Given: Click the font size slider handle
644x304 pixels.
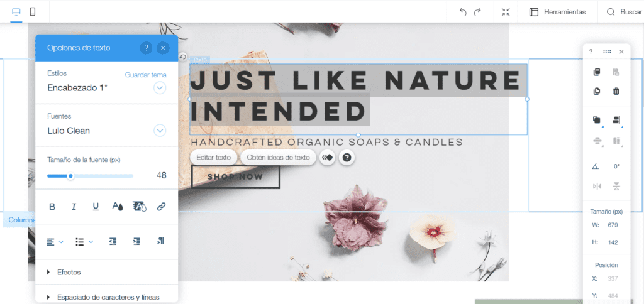Looking at the screenshot, I should [x=70, y=176].
